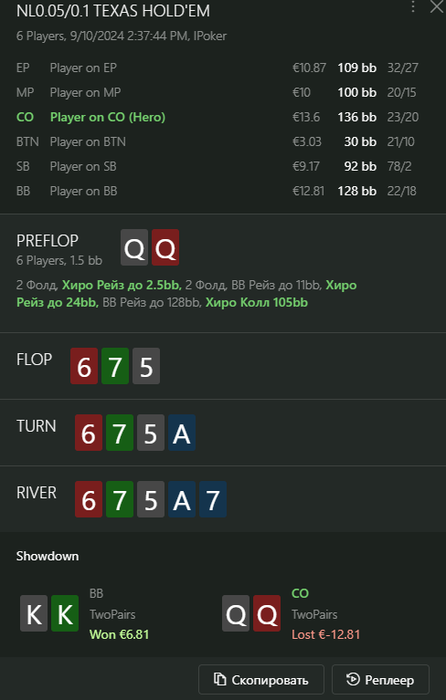
Task: Click the red Q card in showdown
Action: [x=267, y=613]
